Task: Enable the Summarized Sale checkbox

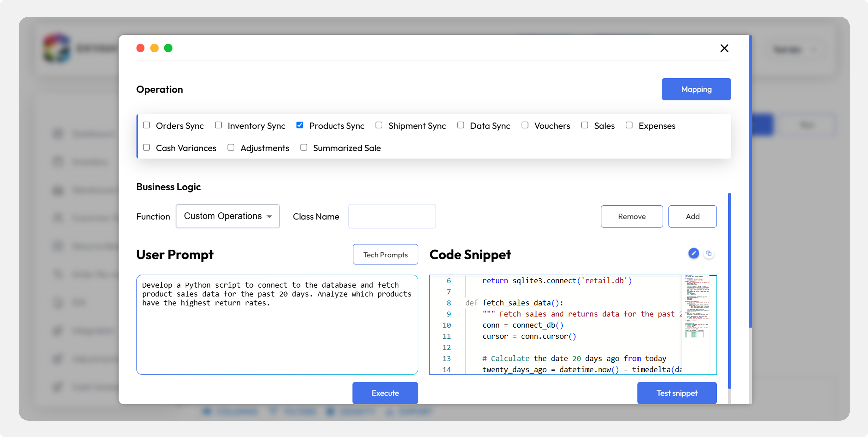Action: (304, 147)
